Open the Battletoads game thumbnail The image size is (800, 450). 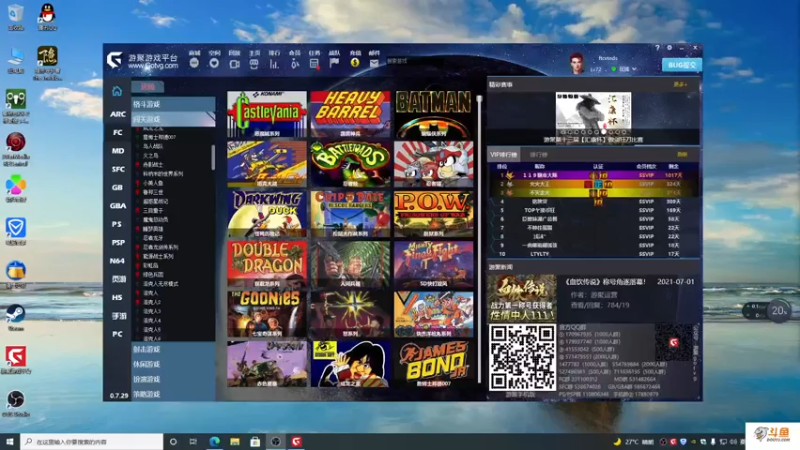pos(350,164)
